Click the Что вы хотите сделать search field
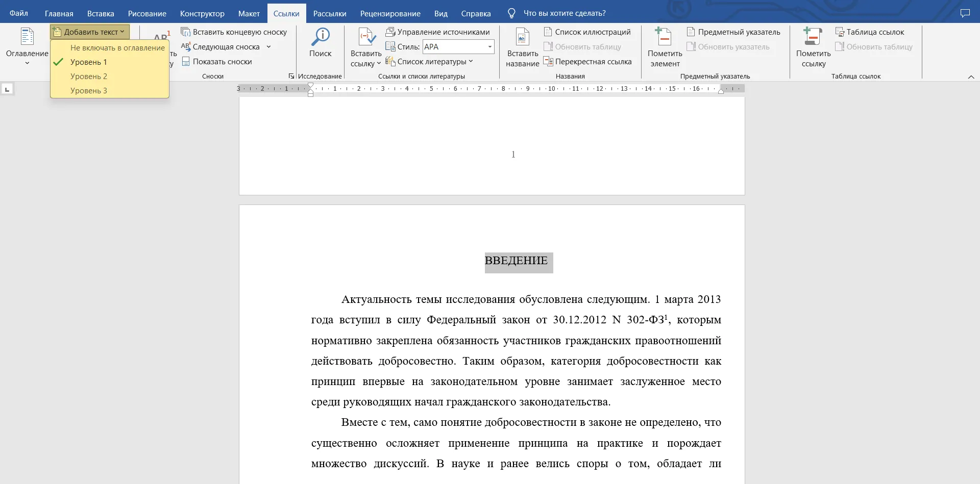980x484 pixels. (565, 13)
